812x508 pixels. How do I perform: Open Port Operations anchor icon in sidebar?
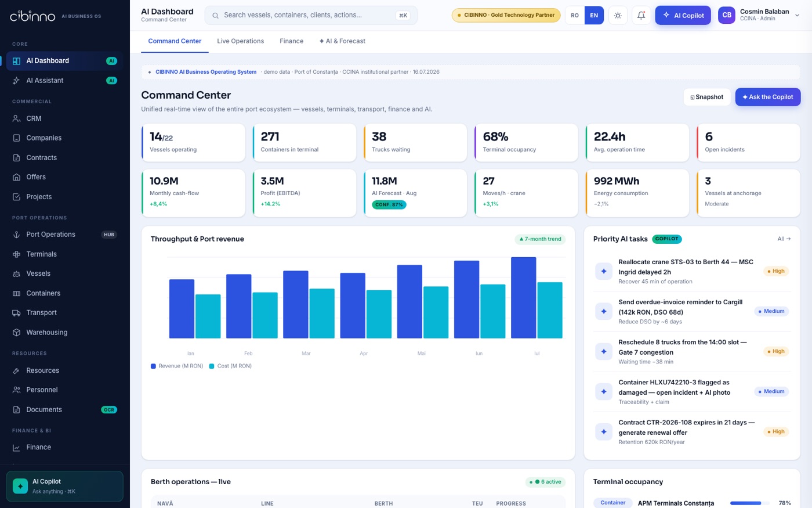point(16,235)
